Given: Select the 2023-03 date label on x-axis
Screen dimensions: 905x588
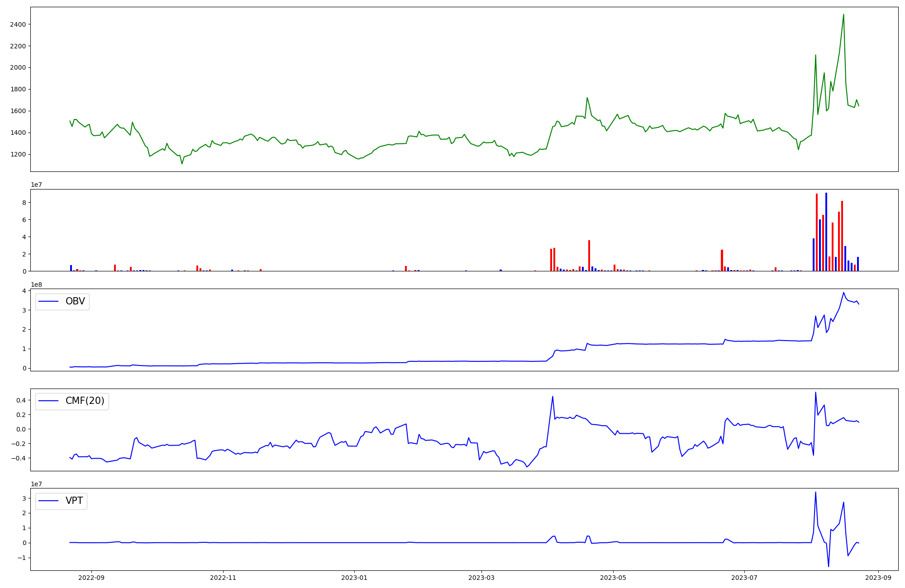Looking at the screenshot, I should [481, 578].
